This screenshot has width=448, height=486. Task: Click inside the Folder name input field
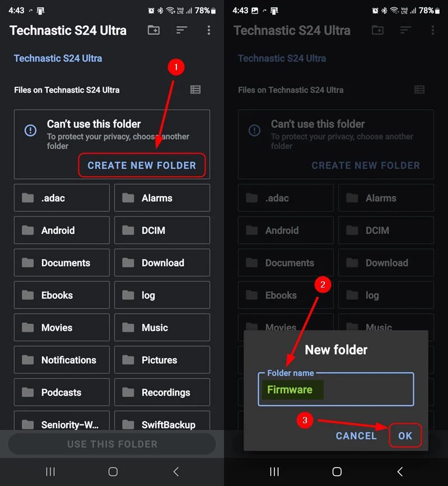(335, 389)
